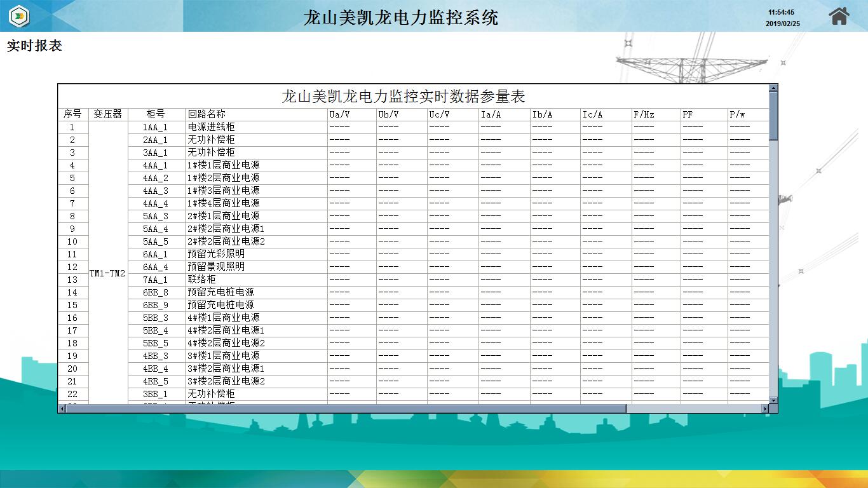Click the hexagonal system logo icon
The image size is (868, 488).
(x=20, y=16)
